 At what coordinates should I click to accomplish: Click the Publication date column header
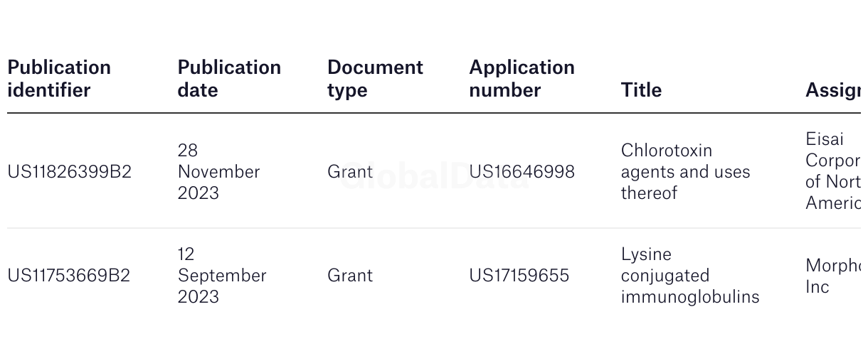229,79
